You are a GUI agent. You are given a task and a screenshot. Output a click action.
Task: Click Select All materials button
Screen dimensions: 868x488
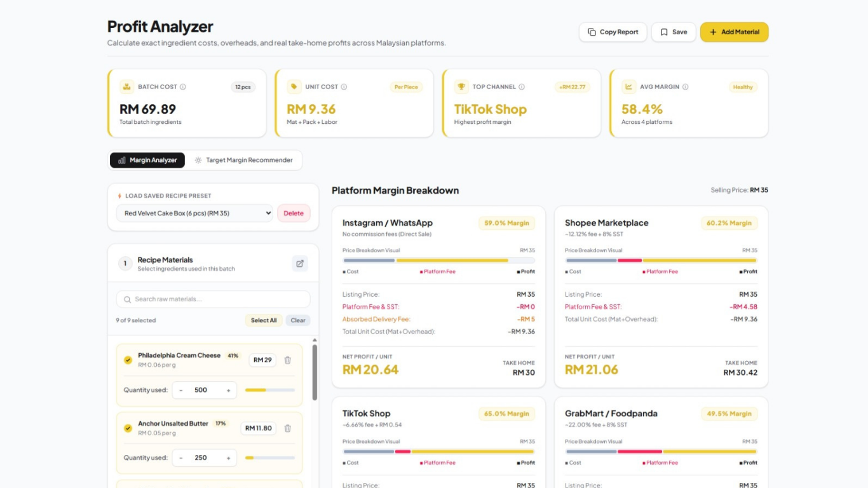click(264, 320)
